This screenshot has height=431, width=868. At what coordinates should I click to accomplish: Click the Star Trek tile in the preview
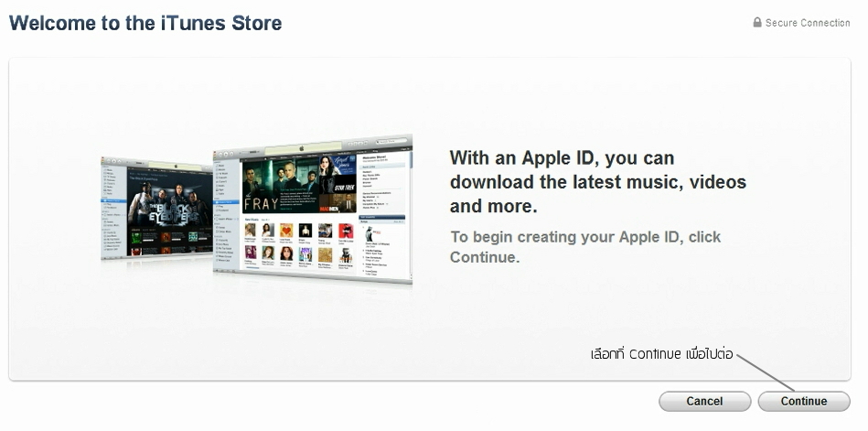tap(338, 184)
